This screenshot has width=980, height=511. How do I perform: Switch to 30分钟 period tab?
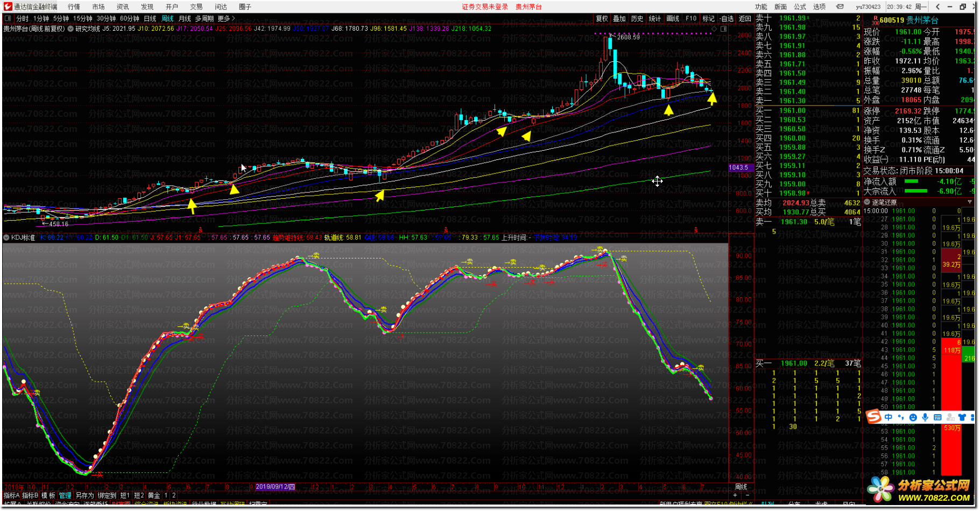click(x=106, y=18)
